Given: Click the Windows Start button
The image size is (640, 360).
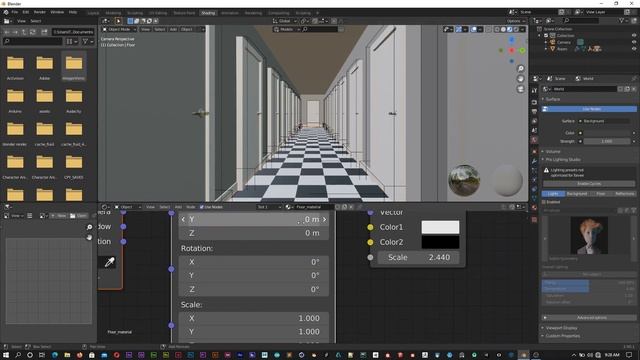Looking at the screenshot, I should (x=6, y=355).
